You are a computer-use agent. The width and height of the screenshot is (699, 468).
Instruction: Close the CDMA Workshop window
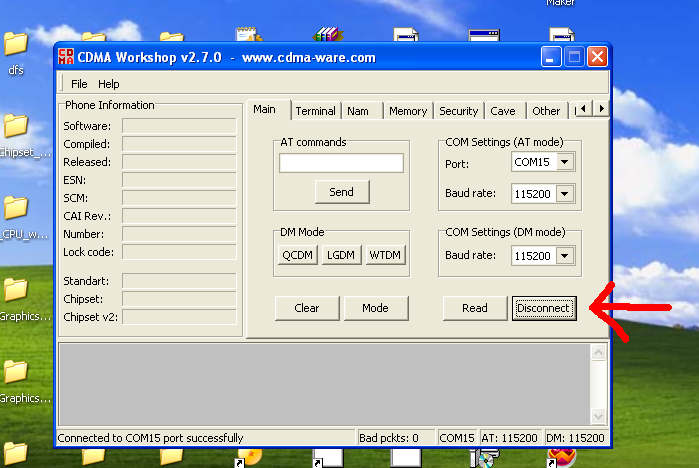tap(597, 57)
